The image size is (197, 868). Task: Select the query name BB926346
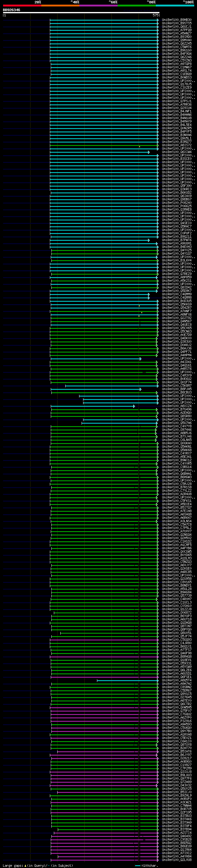[11, 10]
